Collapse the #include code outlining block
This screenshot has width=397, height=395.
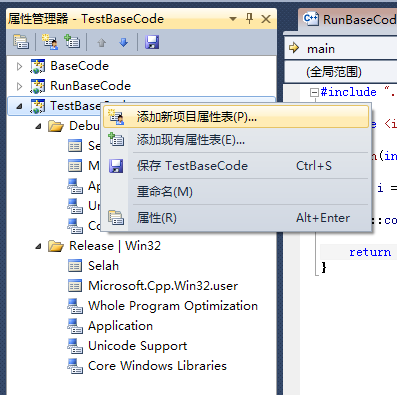pyautogui.click(x=314, y=92)
